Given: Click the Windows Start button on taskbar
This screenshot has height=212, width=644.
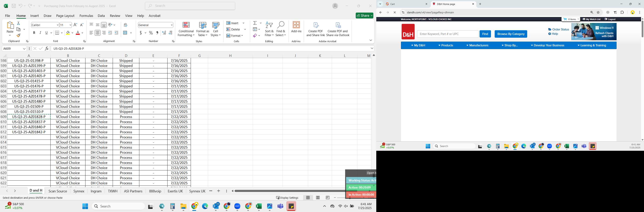Looking at the screenshot, I should [x=85, y=206].
